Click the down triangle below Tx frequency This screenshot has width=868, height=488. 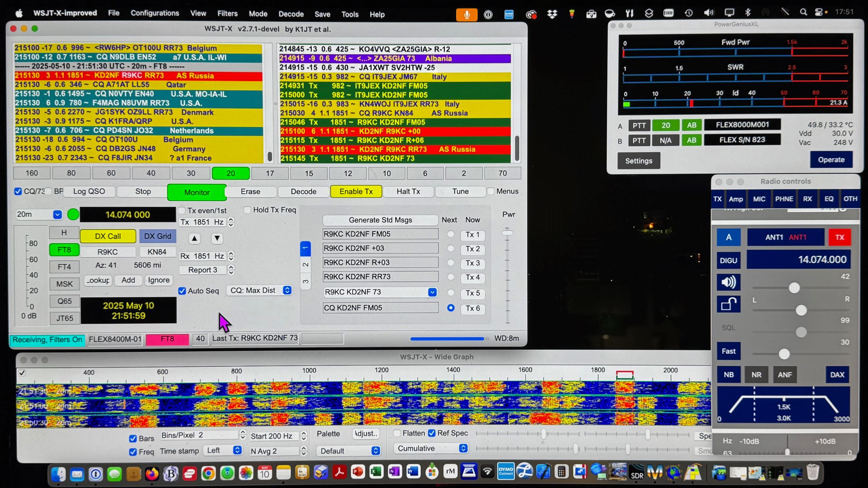(x=217, y=238)
